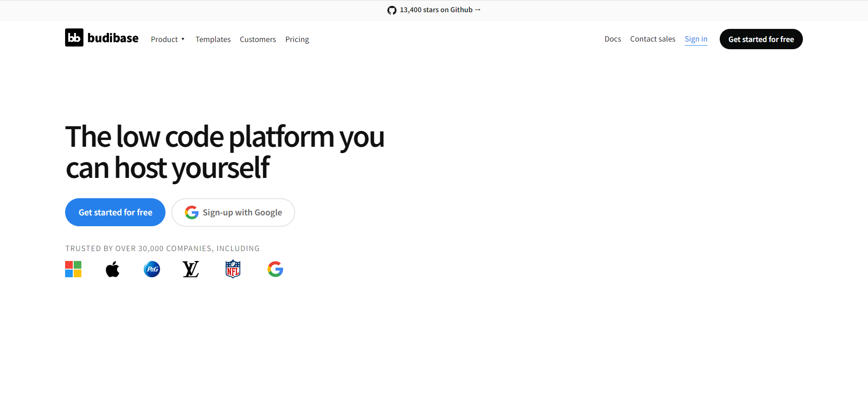The image size is (868, 396).
Task: Click the 'TRUSTED BY OVER 30,000 COMPANIES' text
Action: click(x=138, y=248)
